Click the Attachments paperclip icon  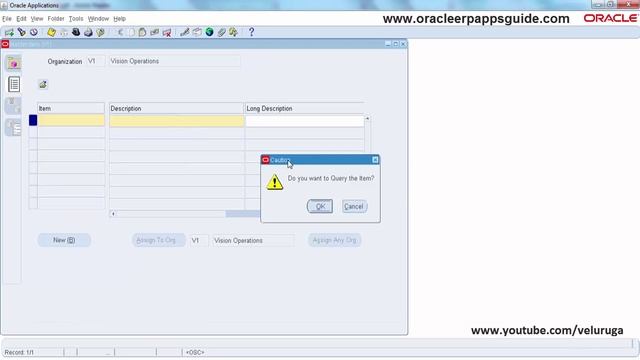click(x=221, y=32)
